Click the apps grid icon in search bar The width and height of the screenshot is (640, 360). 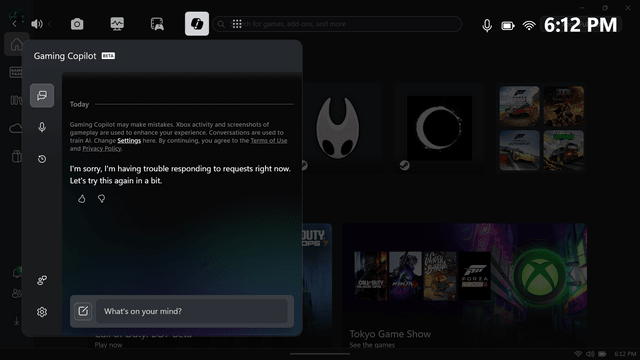(237, 24)
